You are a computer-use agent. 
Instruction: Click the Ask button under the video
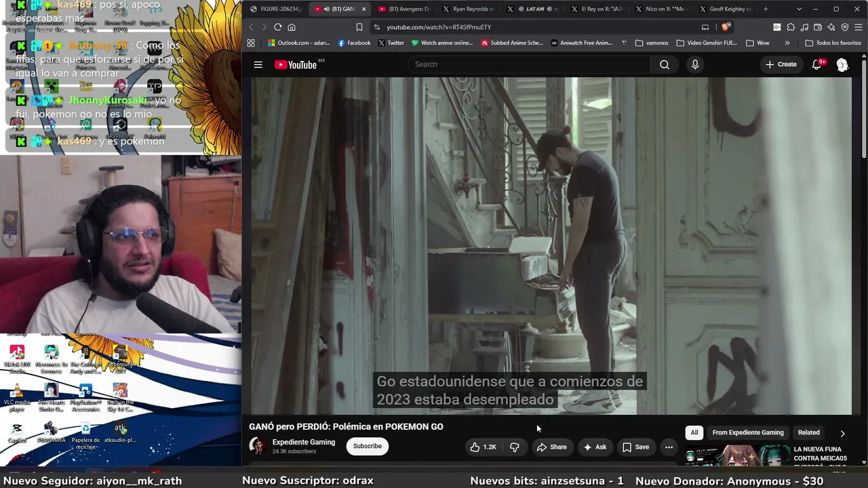tap(595, 447)
